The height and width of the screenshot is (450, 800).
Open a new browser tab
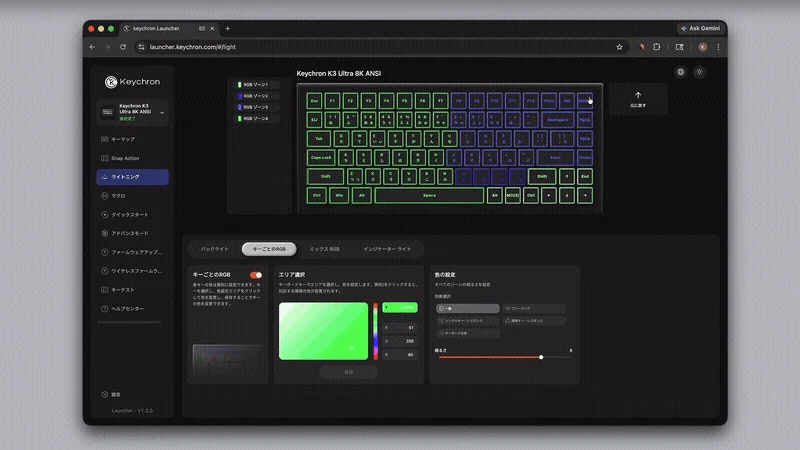[x=228, y=29]
